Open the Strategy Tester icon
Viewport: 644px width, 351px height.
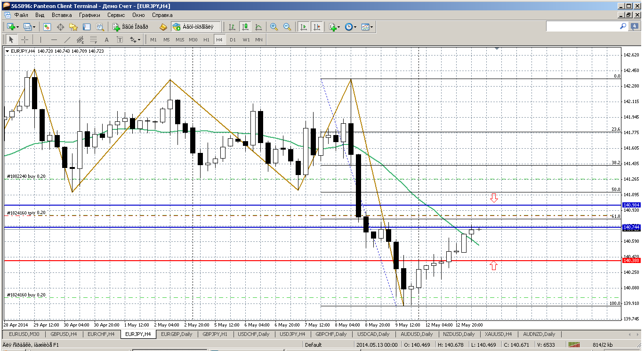100,27
